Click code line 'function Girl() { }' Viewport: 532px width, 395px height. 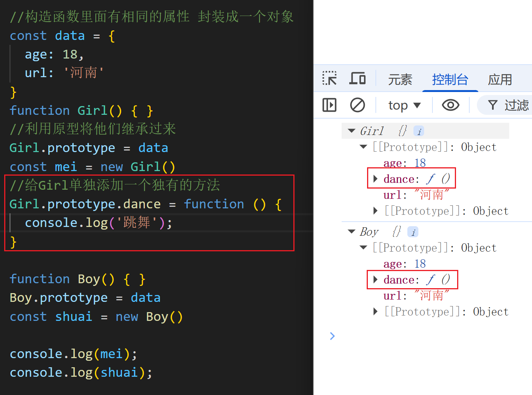[x=81, y=111]
